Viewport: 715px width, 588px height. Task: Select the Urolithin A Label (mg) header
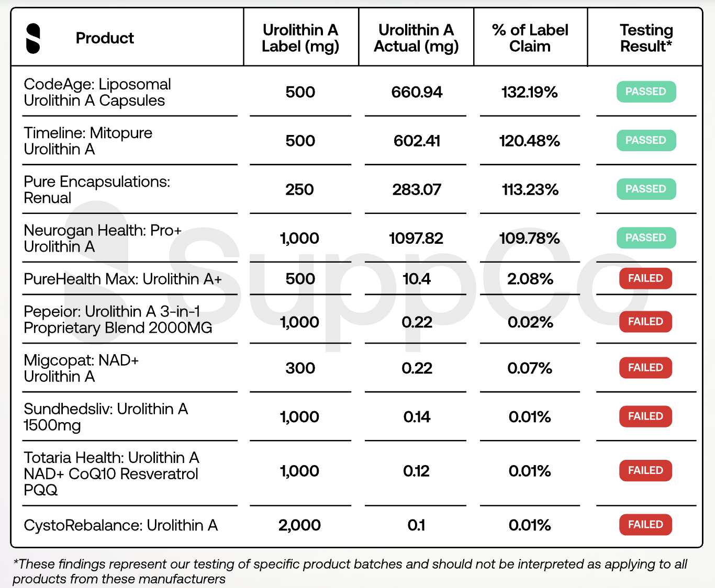click(x=300, y=38)
